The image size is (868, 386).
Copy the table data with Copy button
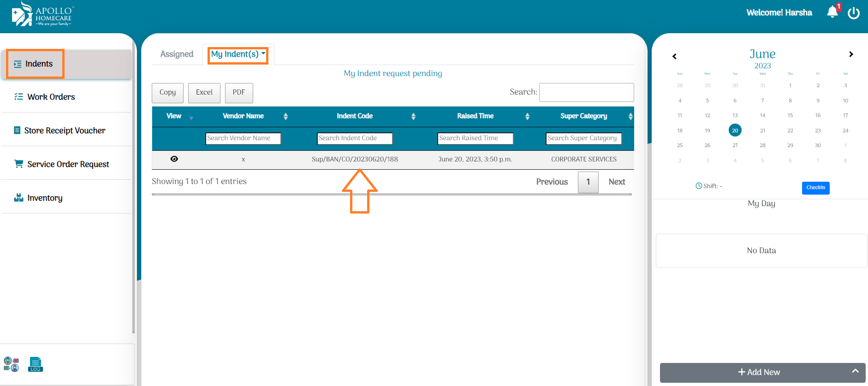167,93
